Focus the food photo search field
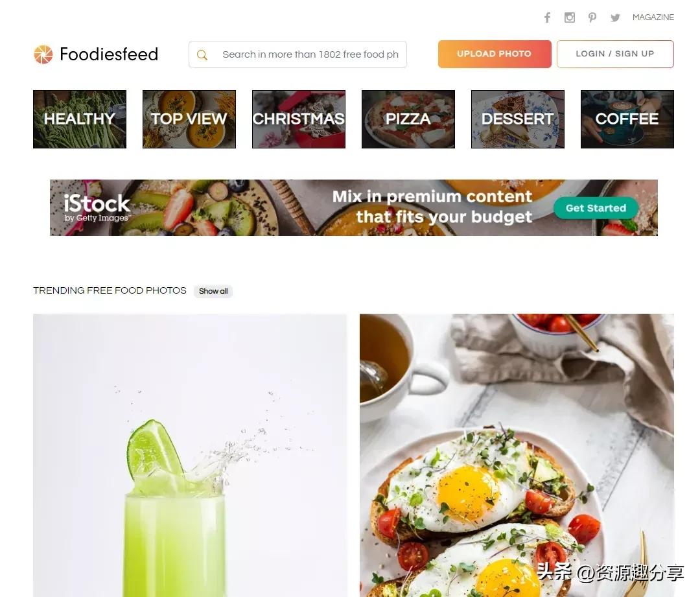700x597 pixels. pyautogui.click(x=297, y=54)
